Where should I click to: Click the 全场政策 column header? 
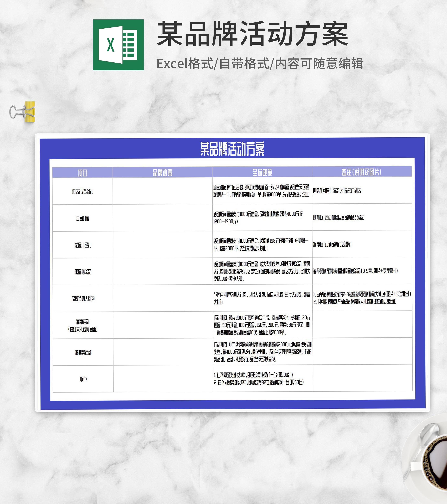pyautogui.click(x=262, y=172)
